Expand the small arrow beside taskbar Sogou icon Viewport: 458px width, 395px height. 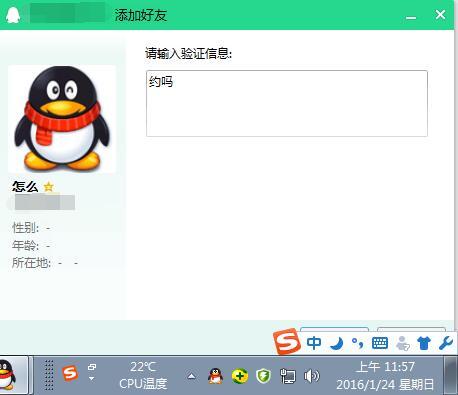click(92, 379)
